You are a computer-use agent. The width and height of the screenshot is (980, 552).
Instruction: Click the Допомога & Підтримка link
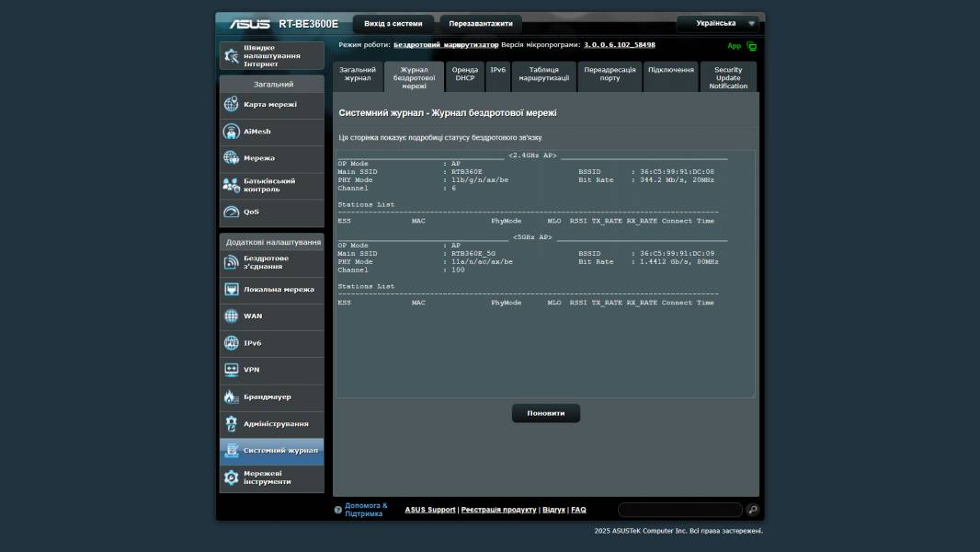click(x=366, y=510)
